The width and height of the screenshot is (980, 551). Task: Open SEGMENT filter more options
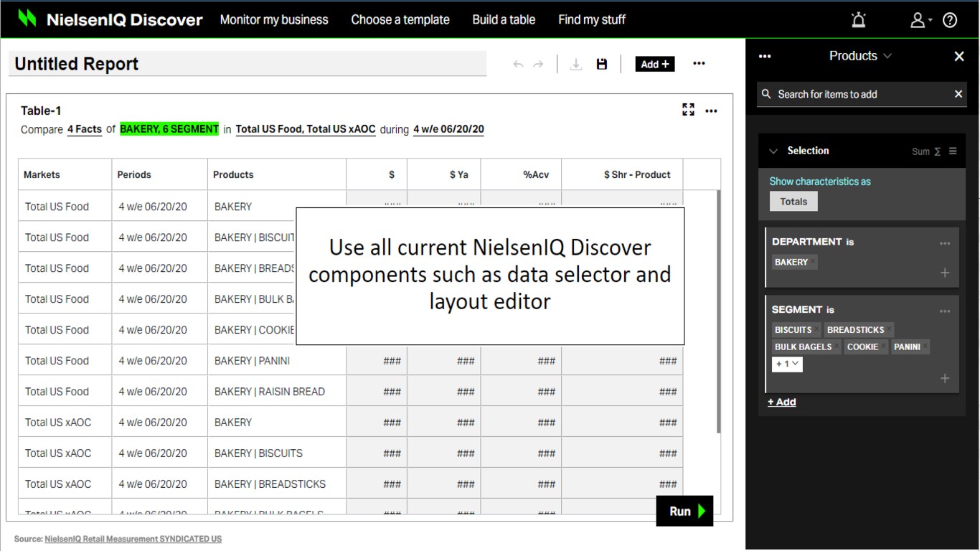click(x=945, y=311)
